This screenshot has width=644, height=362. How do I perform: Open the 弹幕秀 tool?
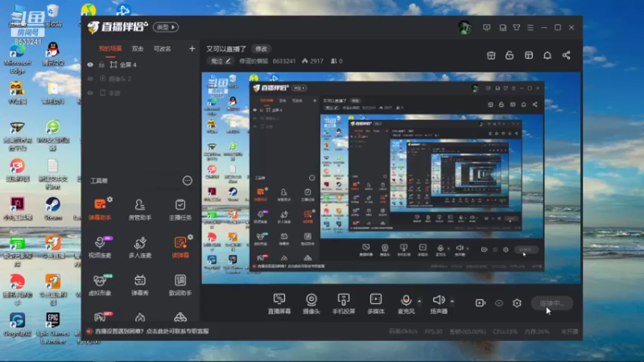[x=139, y=285]
